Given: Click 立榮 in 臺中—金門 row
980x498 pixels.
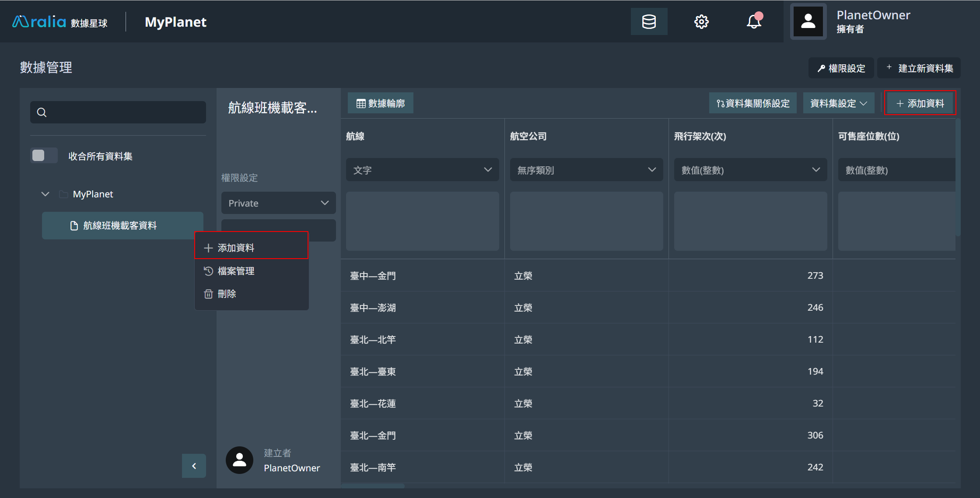Looking at the screenshot, I should [523, 276].
